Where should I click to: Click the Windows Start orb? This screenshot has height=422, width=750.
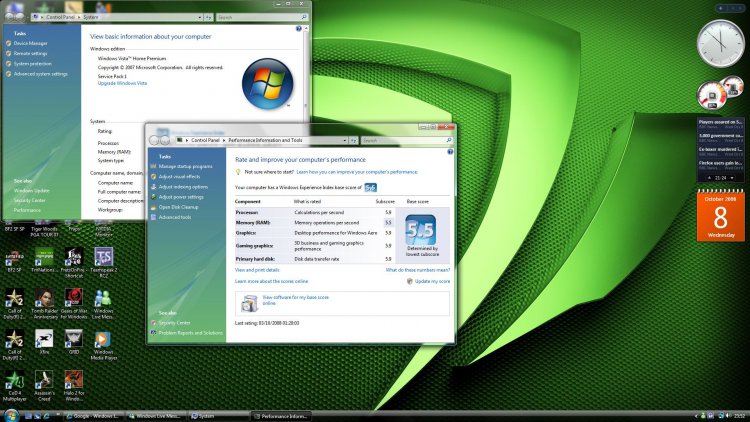(x=11, y=415)
